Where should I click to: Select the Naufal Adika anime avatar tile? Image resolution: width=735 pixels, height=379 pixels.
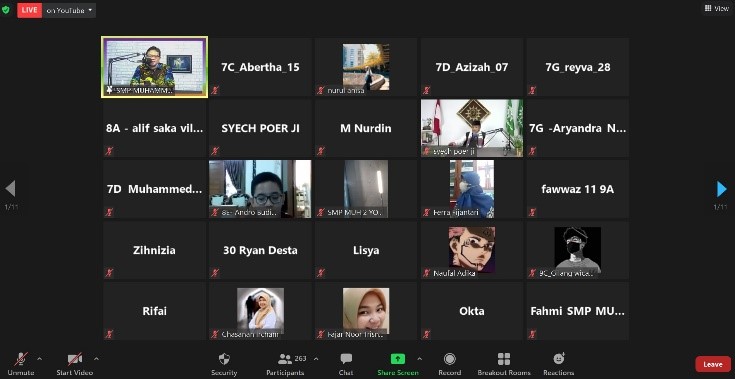[x=472, y=250]
